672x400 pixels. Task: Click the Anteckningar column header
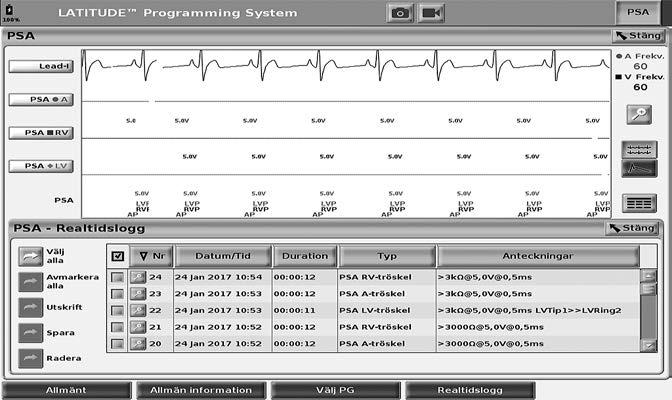[538, 256]
